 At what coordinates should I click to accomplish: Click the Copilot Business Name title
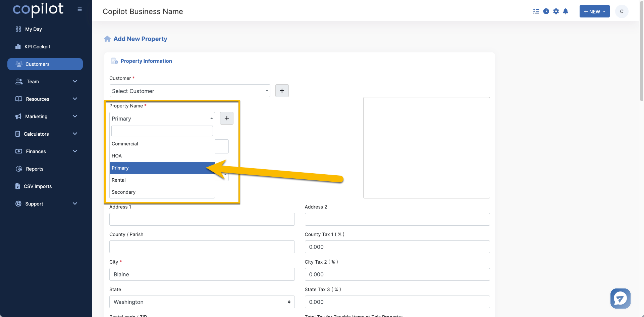143,11
